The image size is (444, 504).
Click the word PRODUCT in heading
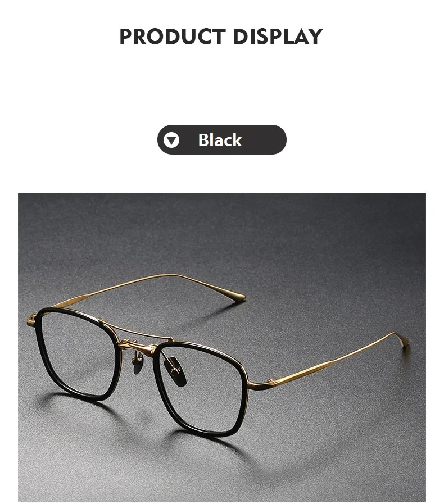(173, 37)
